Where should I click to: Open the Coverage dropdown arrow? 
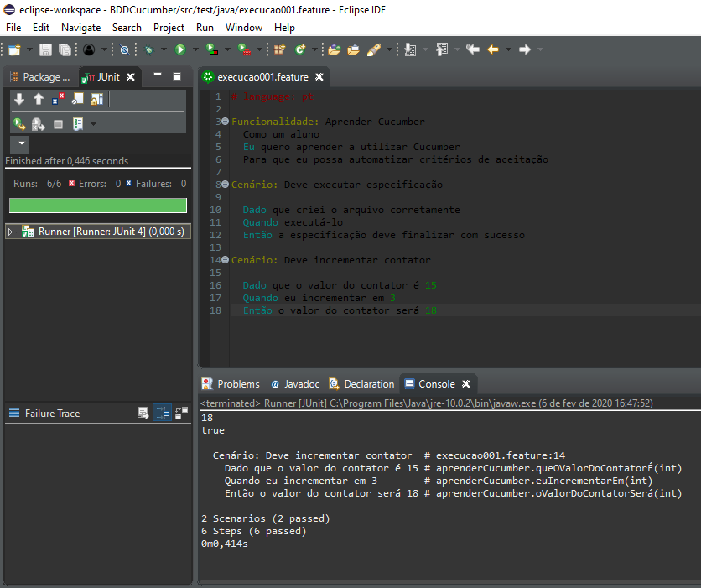coord(227,49)
